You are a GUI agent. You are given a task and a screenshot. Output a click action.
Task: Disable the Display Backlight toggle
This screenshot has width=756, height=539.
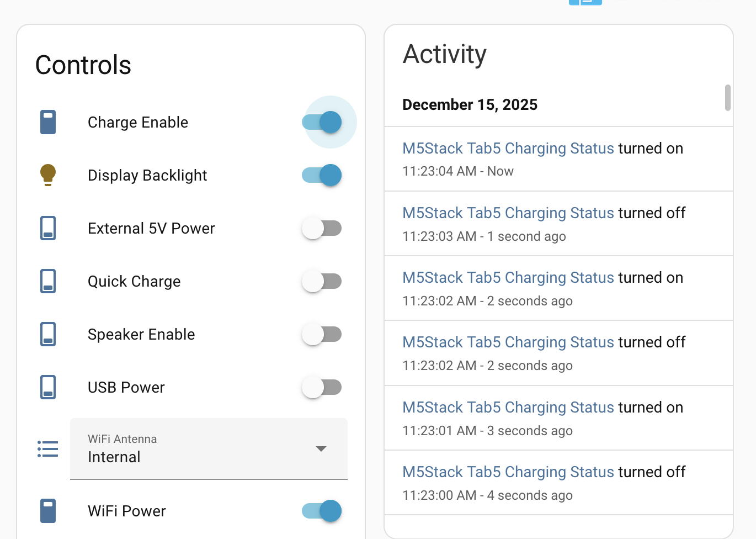tap(322, 175)
